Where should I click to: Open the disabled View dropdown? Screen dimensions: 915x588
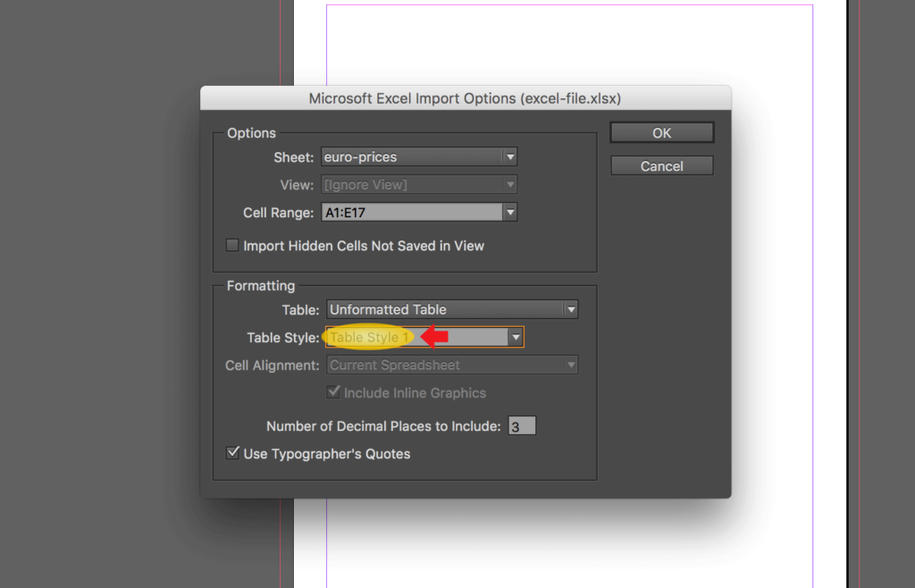(419, 184)
